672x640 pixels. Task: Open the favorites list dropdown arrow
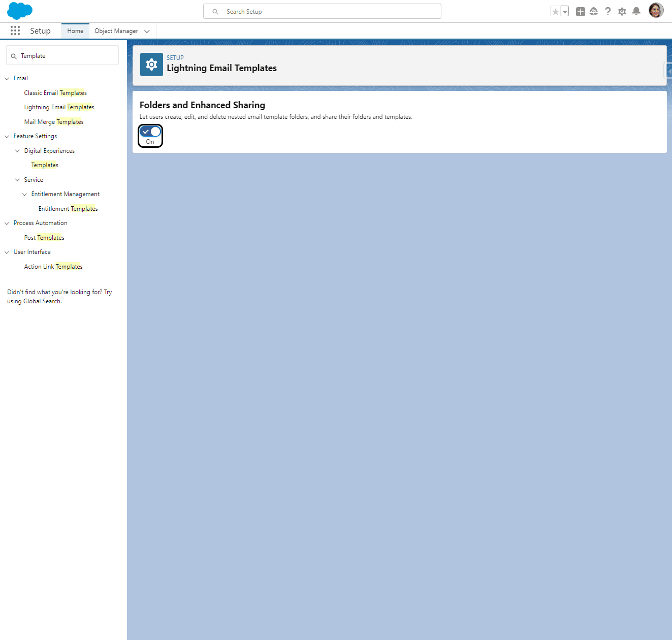565,12
